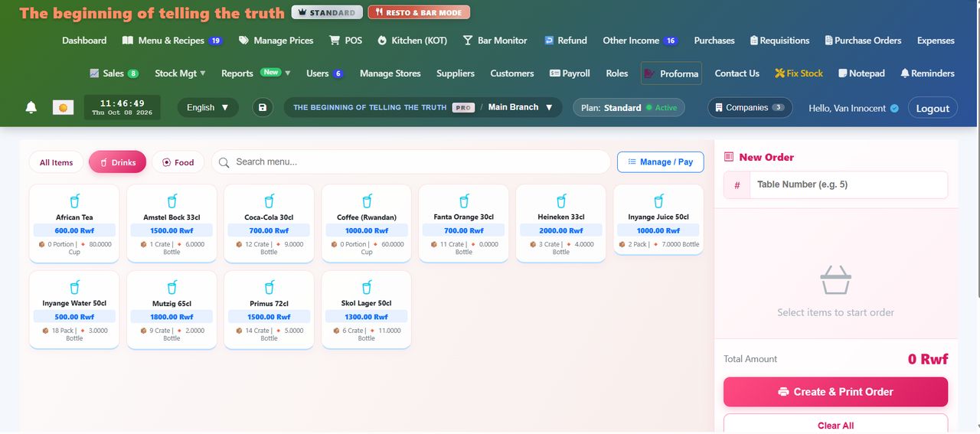Open Manage Prices
The image size is (980, 434).
[x=276, y=41]
